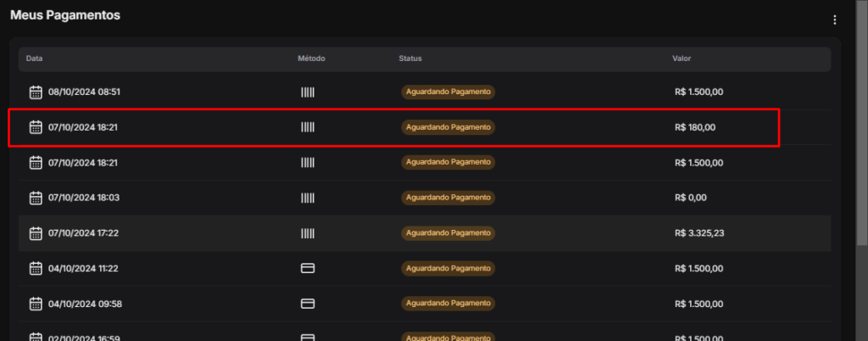This screenshot has height=341, width=868.
Task: Click credit card icon for 04/10/2024 11:22
Action: 308,268
